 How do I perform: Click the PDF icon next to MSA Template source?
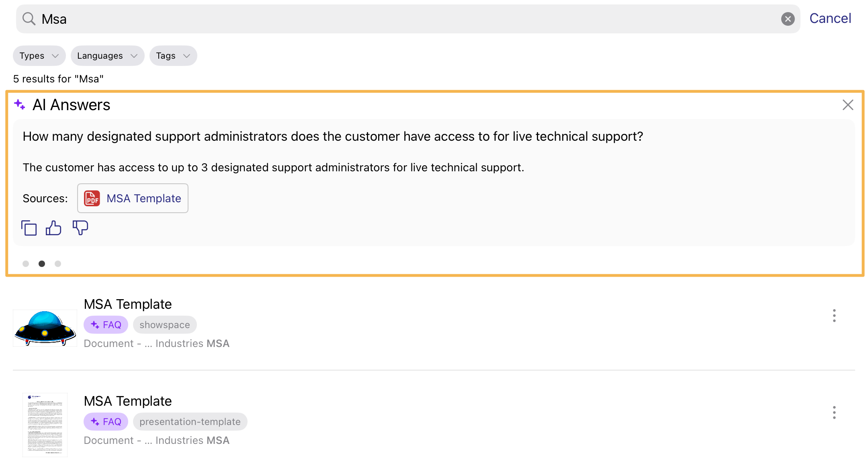coord(92,198)
